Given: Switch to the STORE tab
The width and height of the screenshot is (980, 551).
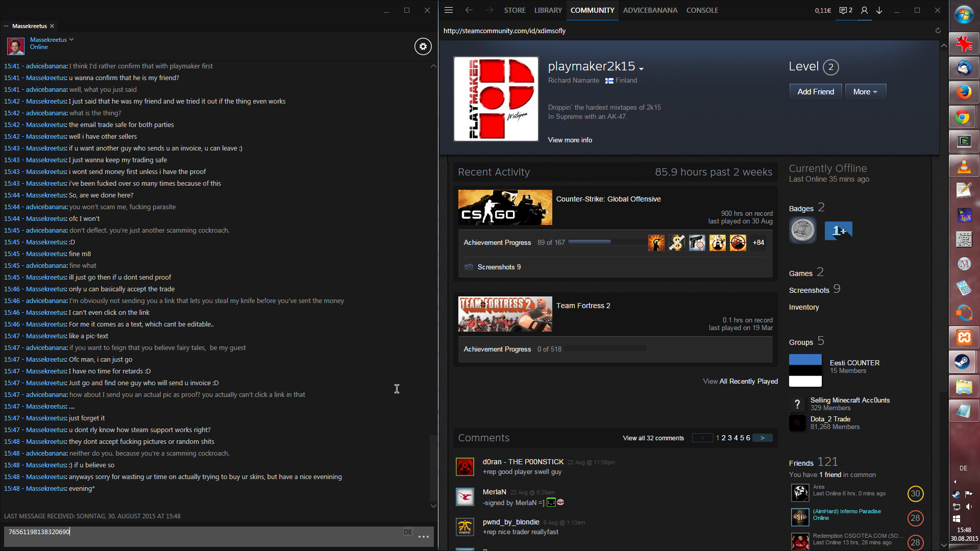Looking at the screenshot, I should 514,10.
